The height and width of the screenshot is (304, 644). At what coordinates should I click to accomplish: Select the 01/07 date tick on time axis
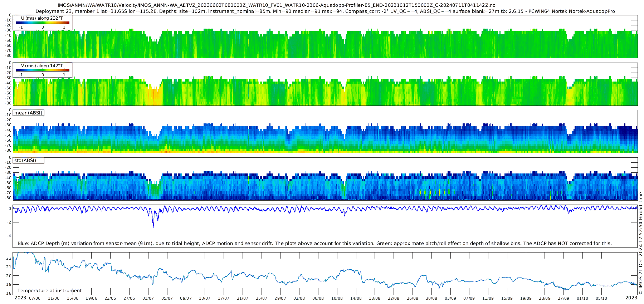pos(148,298)
